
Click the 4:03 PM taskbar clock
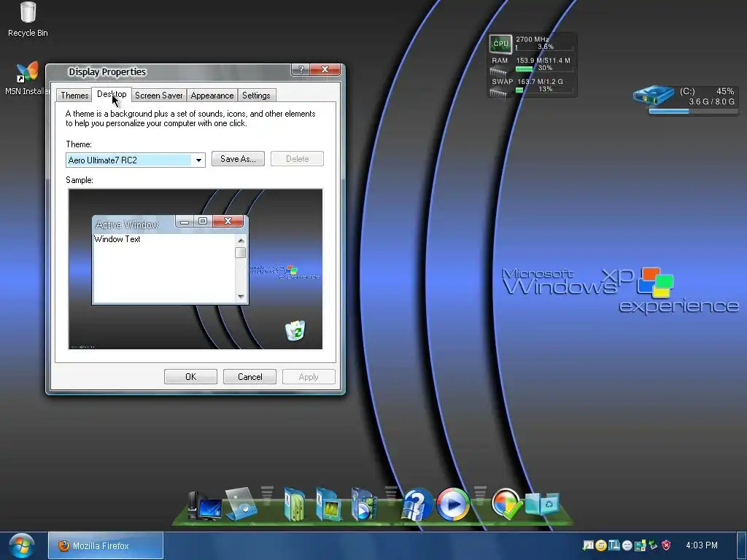click(x=701, y=545)
